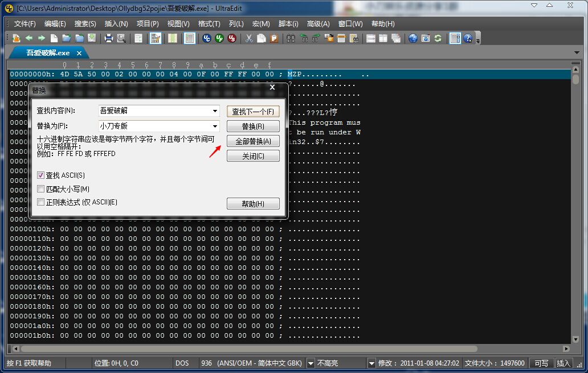This screenshot has width=588, height=373.
Task: Open the encoding dropdown after 简体中文 GBK
Action: coord(311,363)
